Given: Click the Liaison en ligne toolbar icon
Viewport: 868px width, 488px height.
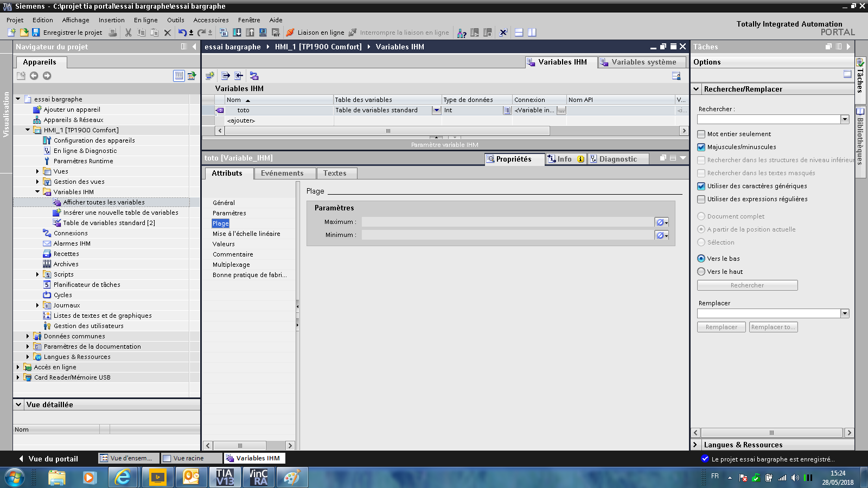Looking at the screenshot, I should click(x=290, y=33).
